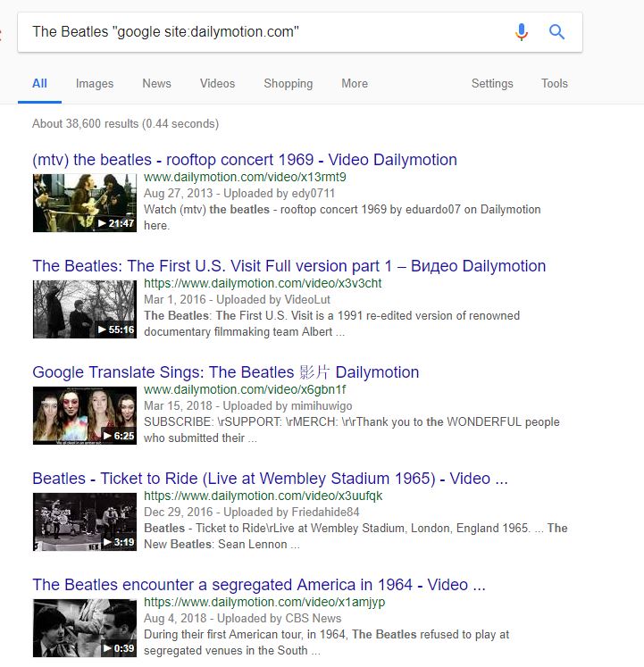
Task: Switch to the News tab
Action: click(156, 83)
